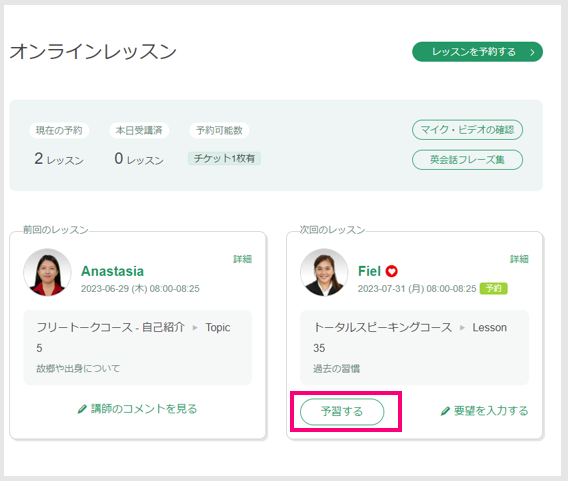
Task: Click the red heart favorite icon beside Fiel
Action: pos(391,271)
